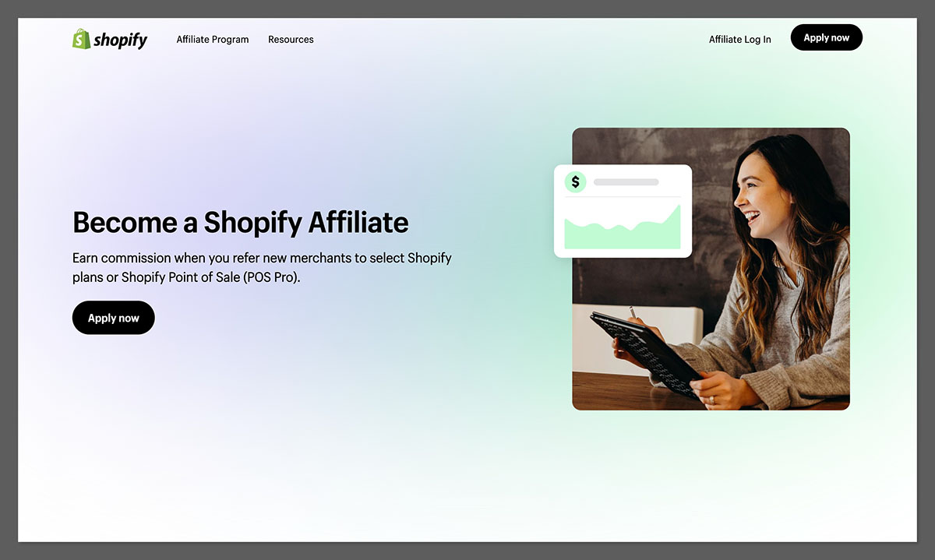Click the green Shopify bag logo
935x560 pixels.
[80, 38]
